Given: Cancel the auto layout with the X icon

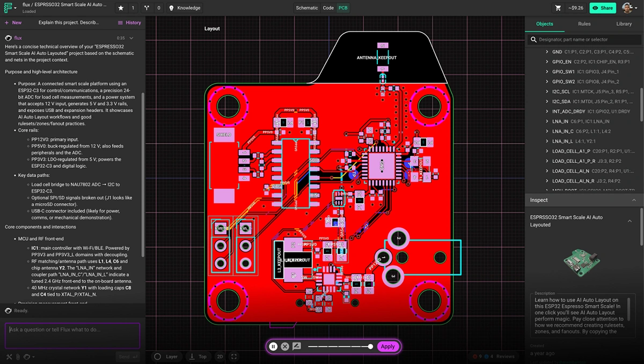Looking at the screenshot, I should 285,346.
